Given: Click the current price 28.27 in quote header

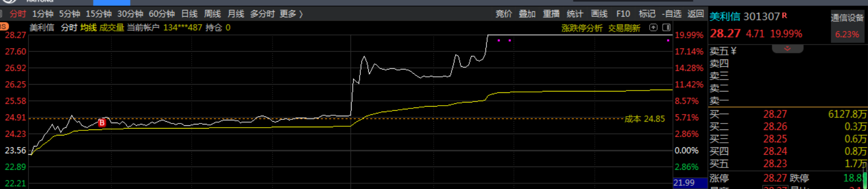Looking at the screenshot, I should (x=725, y=33).
